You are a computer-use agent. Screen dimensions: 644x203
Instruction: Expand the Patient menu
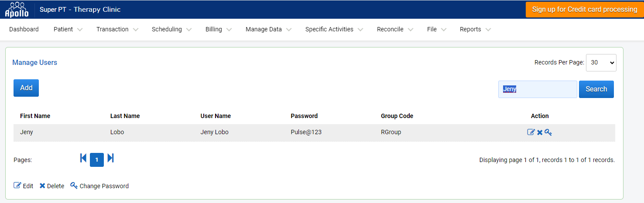[68, 29]
